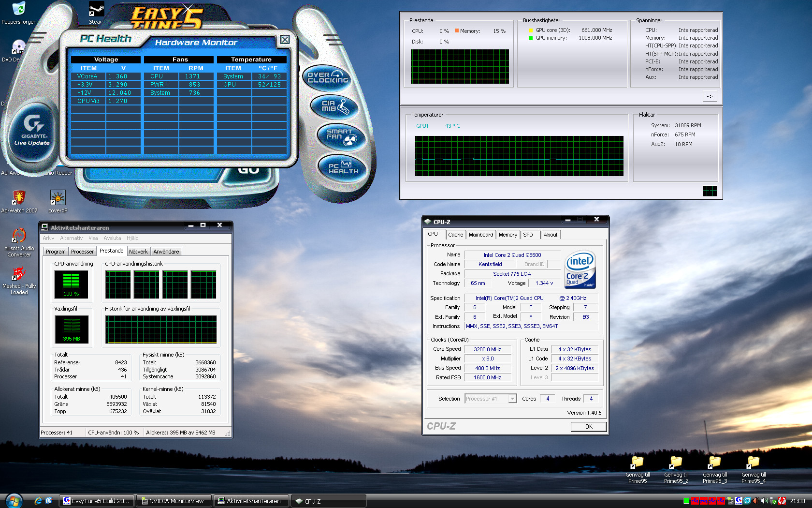The image size is (812, 508).
Task: Click the Safely Remove Hardware tray icon
Action: tap(773, 501)
